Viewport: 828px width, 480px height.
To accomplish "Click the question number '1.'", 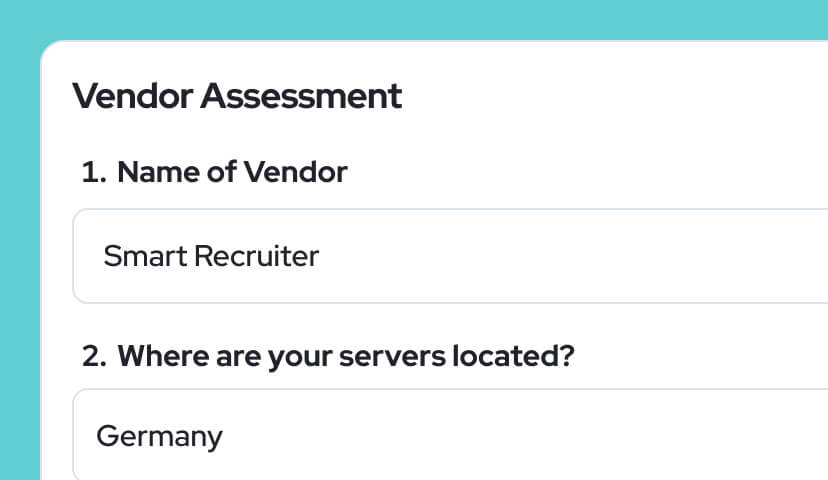I will [94, 172].
